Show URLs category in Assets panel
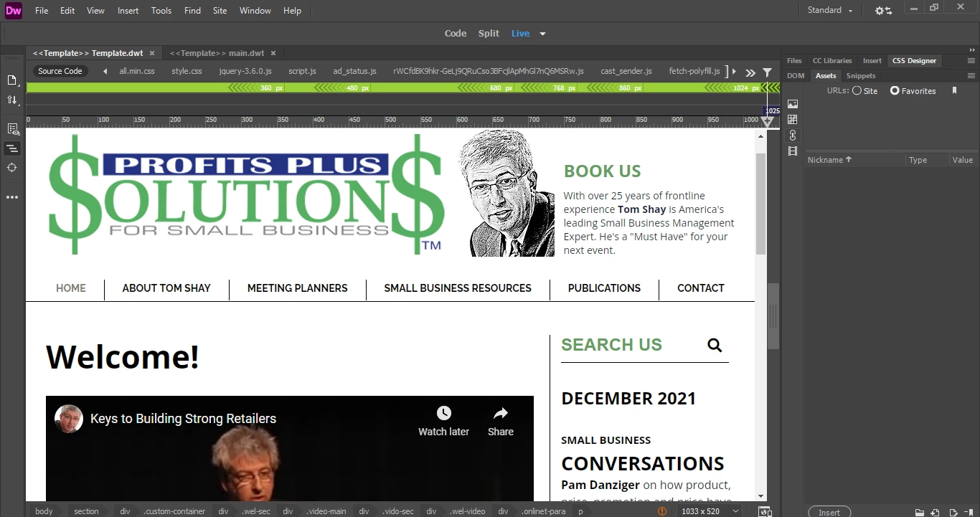This screenshot has height=517, width=980. (x=793, y=136)
